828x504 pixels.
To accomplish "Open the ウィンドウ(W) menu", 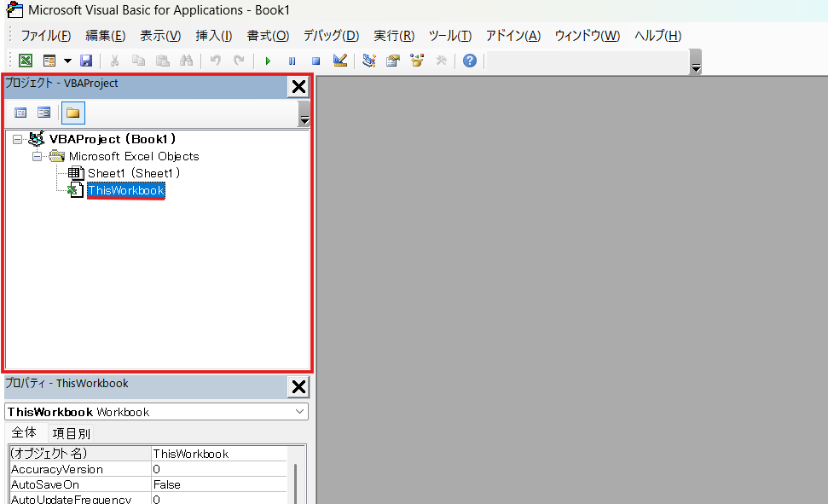I will pos(588,36).
